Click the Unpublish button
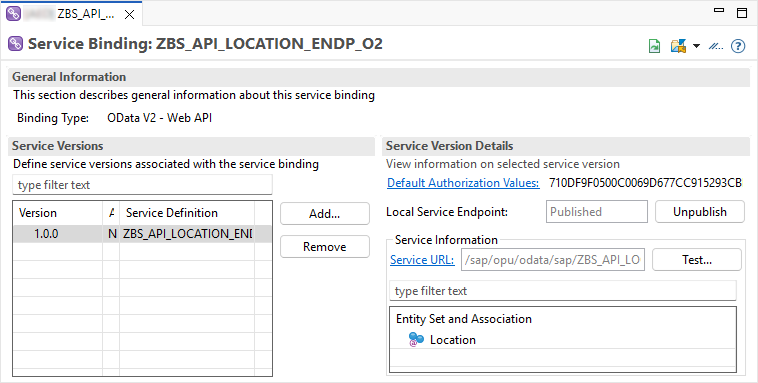758x383 pixels. 700,212
